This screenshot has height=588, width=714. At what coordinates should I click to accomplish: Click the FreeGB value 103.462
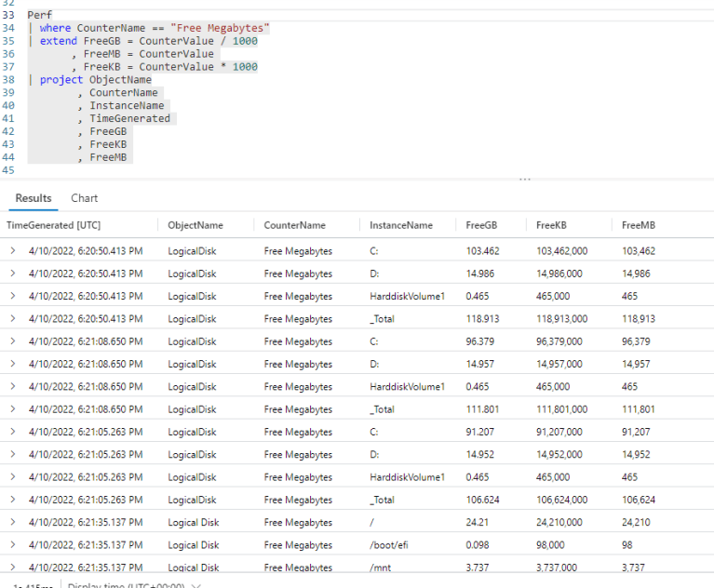click(x=482, y=251)
